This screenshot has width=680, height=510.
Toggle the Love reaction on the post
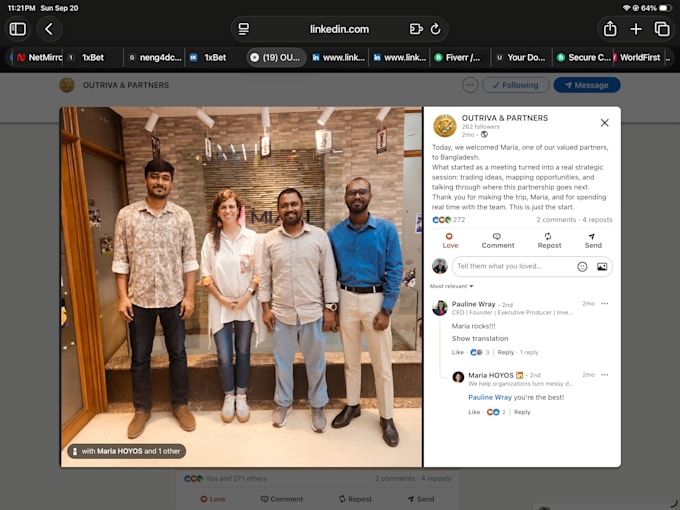pos(450,241)
